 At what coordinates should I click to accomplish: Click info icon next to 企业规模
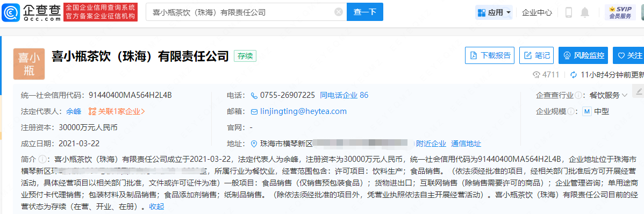(571, 111)
